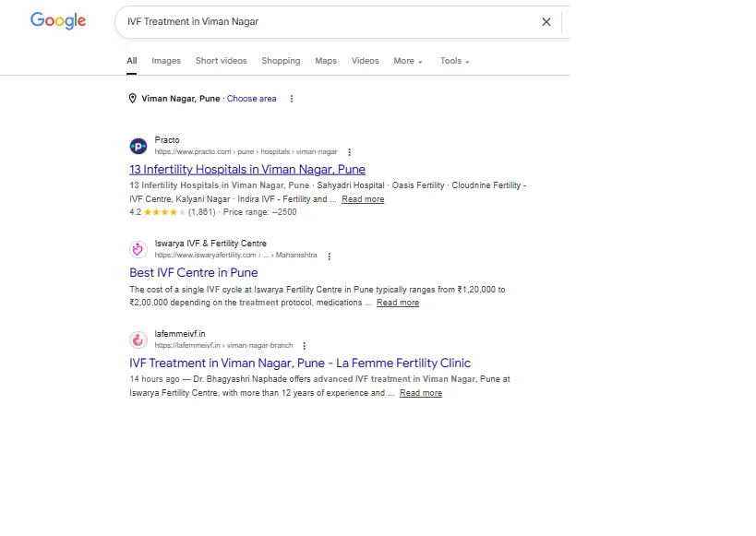Screen dimensions: 756x536
Task: Click the Google logo
Action: tap(58, 20)
